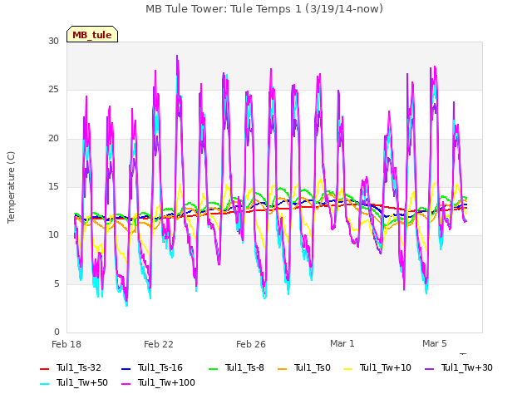Viewport: 532px width, 399px height.
Task: Toggle the Tul1_Ts0 legend entry
Action: click(304, 367)
